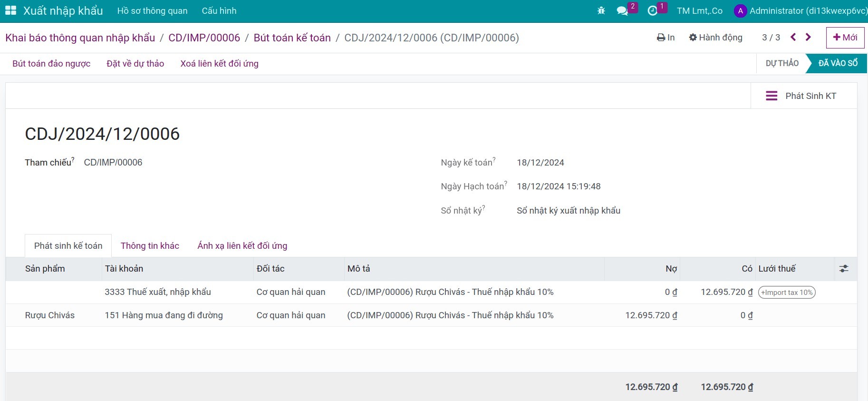Open the TM Lmt,.Co company switcher

click(x=699, y=11)
